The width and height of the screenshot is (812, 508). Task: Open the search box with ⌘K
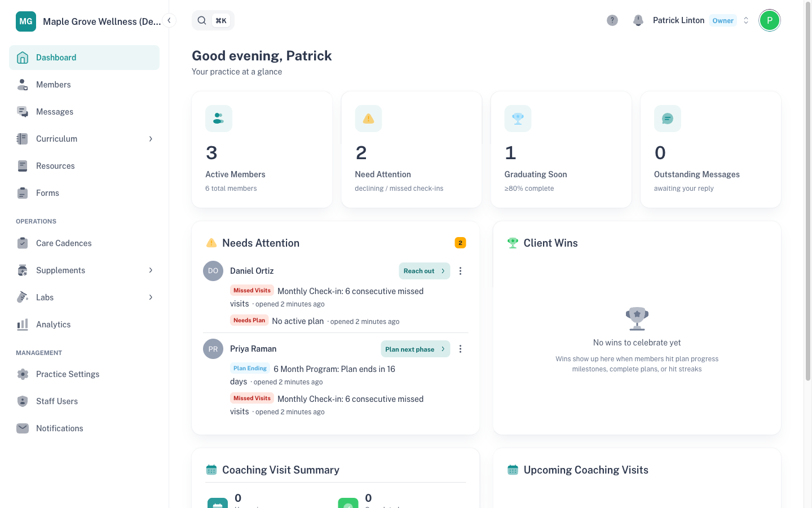point(213,20)
